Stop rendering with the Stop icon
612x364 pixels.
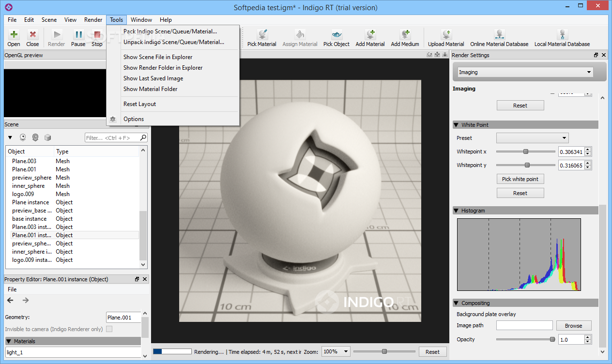97,35
